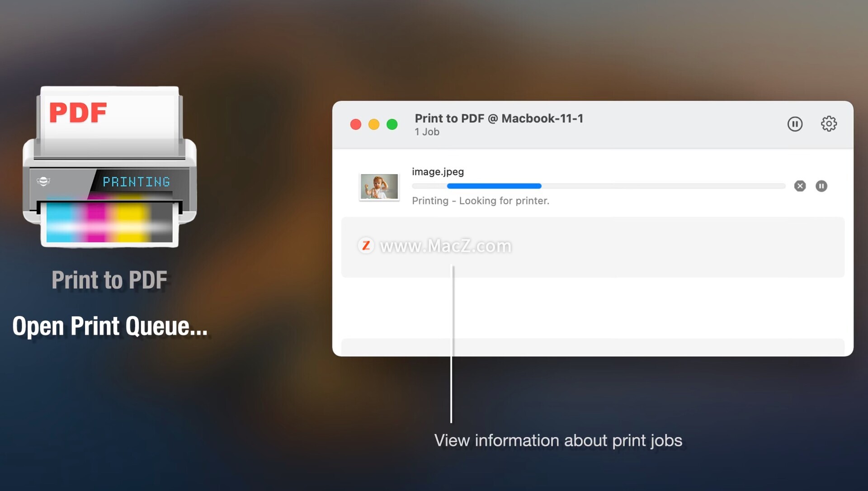Screen dimensions: 868x491
Task: Click the window title Print to PDF @ Macbook-11-1
Action: pos(499,118)
